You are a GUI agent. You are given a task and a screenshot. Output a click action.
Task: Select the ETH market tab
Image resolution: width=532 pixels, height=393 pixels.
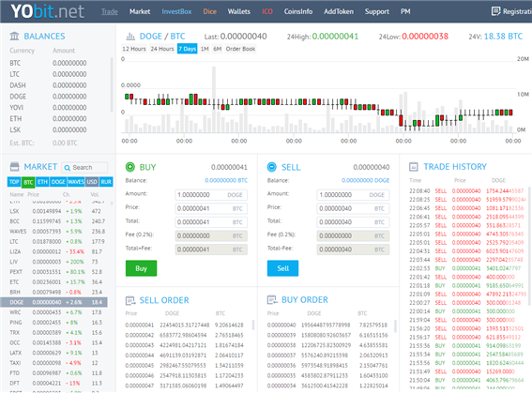tap(42, 182)
